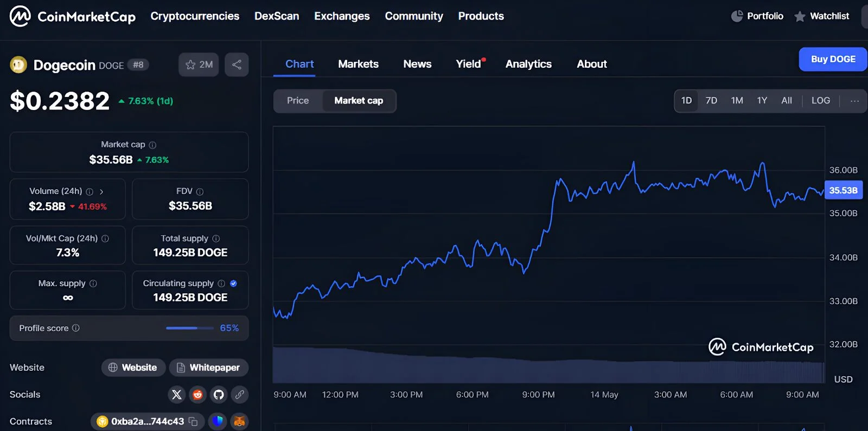Open the Whitepaper link
The width and height of the screenshot is (868, 431).
209,368
